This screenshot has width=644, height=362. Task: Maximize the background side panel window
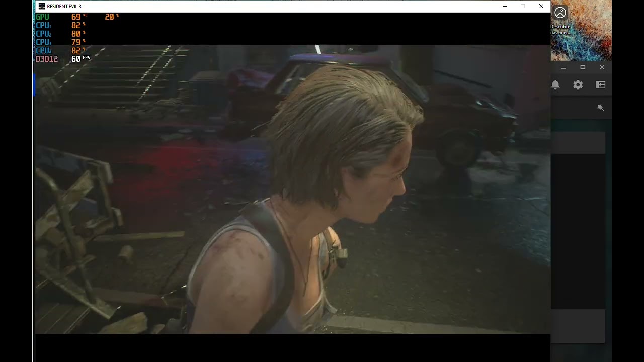(x=583, y=67)
